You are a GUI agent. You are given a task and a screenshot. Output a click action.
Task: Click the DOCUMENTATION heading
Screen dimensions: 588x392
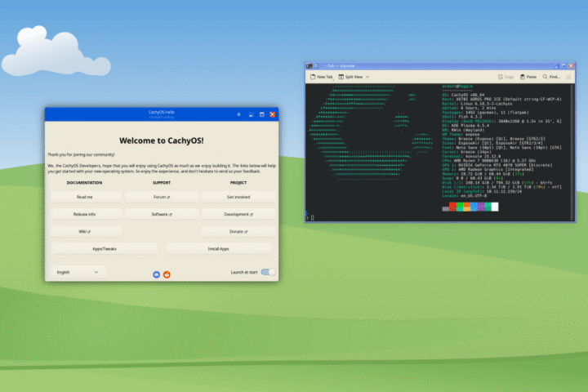pyautogui.click(x=84, y=183)
